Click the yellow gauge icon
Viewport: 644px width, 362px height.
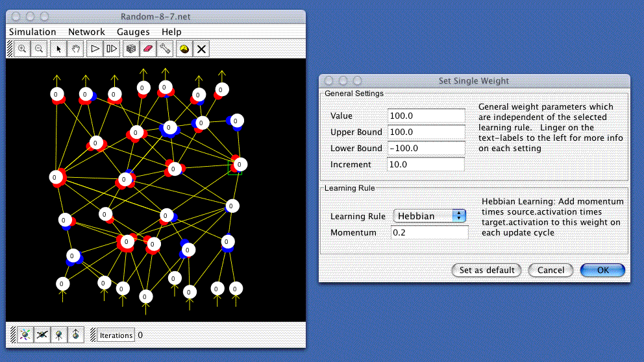[184, 49]
